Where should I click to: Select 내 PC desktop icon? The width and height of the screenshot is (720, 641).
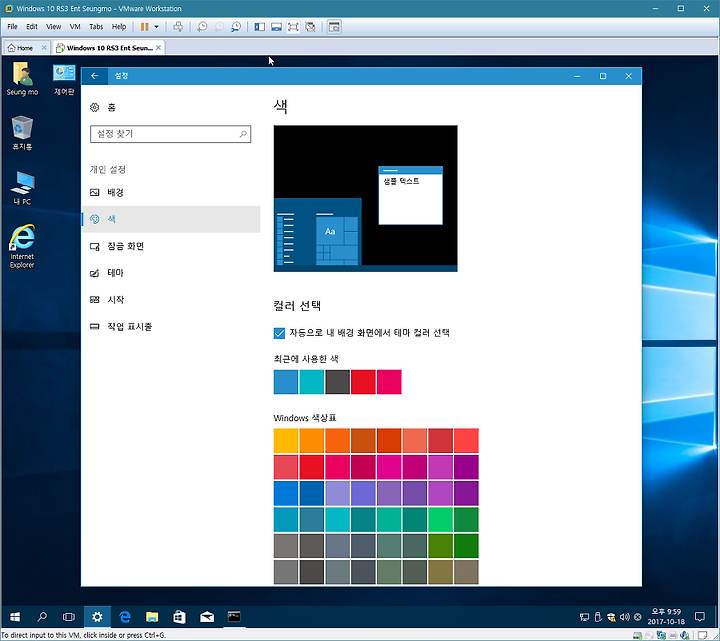click(x=22, y=188)
